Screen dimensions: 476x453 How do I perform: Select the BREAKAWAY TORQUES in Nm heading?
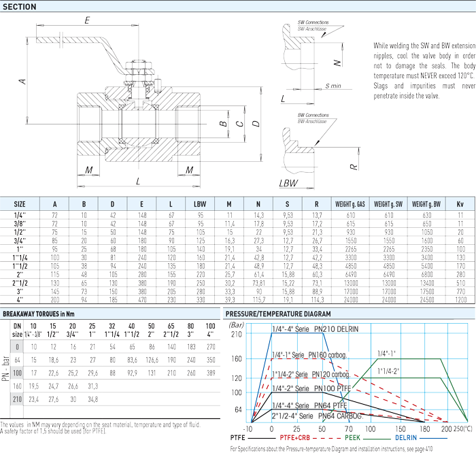tap(39, 314)
